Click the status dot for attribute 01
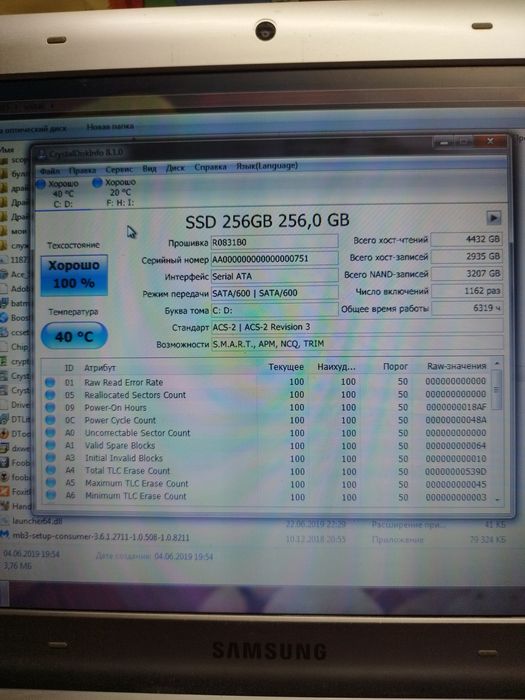Image resolution: width=525 pixels, height=700 pixels. pyautogui.click(x=50, y=382)
